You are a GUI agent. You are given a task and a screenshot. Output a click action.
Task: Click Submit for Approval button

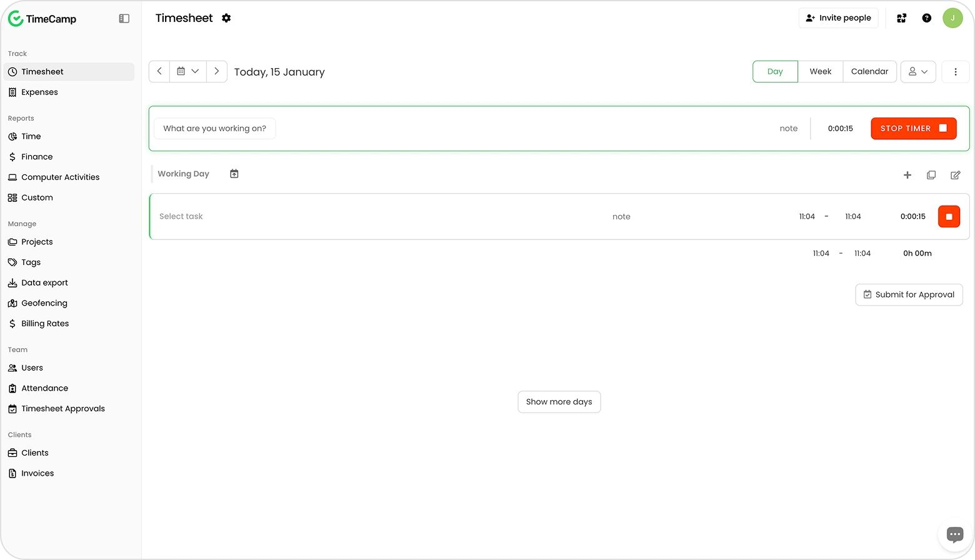click(909, 294)
